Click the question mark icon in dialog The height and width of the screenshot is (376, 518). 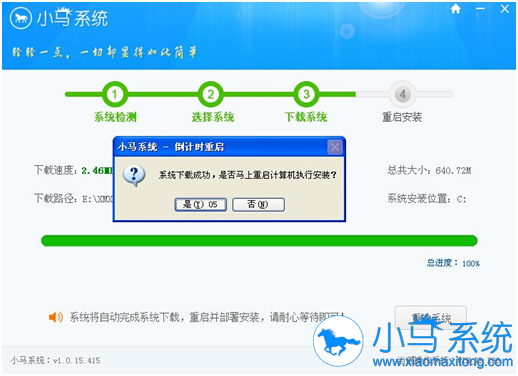[134, 175]
